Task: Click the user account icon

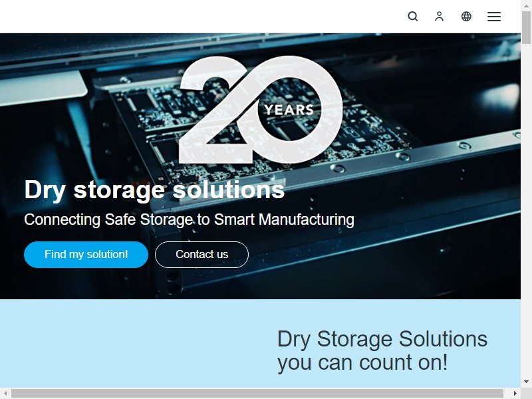Action: pos(440,16)
